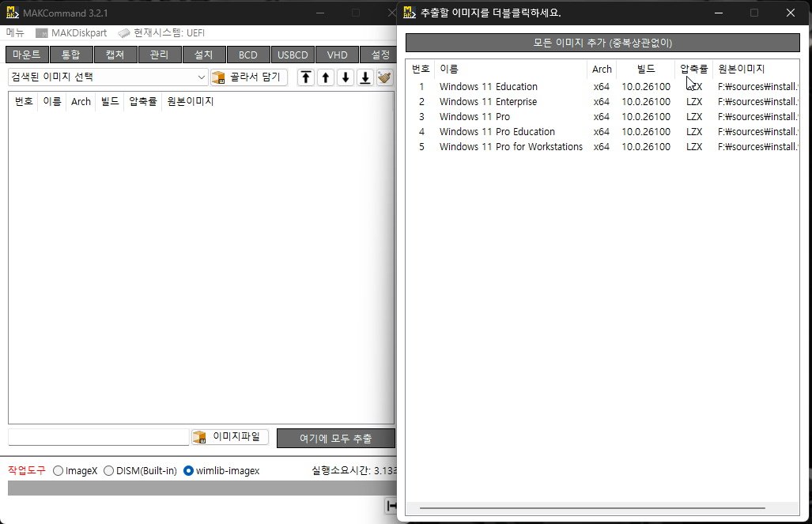Sort by 원본이미지 column in extraction window
Viewport: 812px width, 524px height.
pyautogui.click(x=756, y=69)
